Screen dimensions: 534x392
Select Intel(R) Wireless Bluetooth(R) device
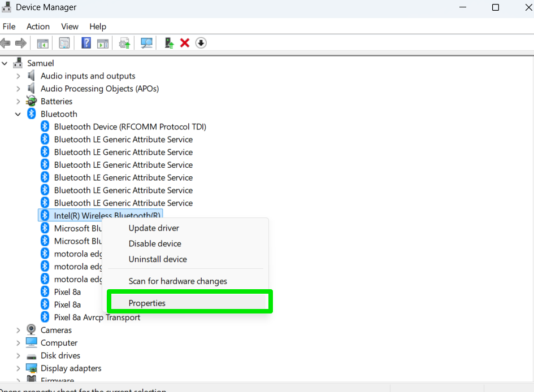pos(107,215)
